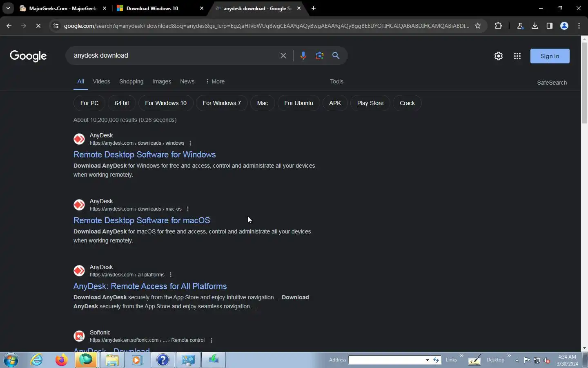This screenshot has width=588, height=368.
Task: Select the Images results tab
Action: click(x=162, y=81)
